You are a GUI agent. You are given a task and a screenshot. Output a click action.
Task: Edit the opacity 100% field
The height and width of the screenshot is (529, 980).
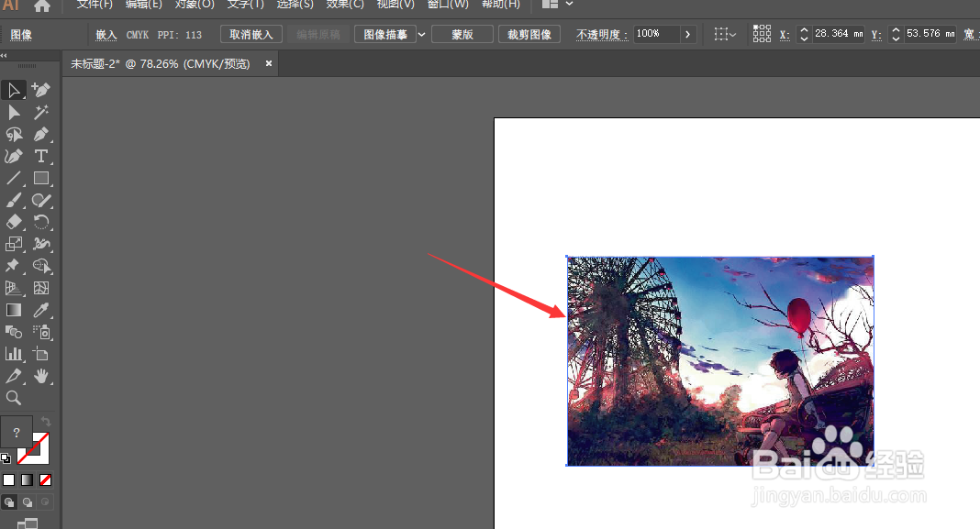click(656, 34)
